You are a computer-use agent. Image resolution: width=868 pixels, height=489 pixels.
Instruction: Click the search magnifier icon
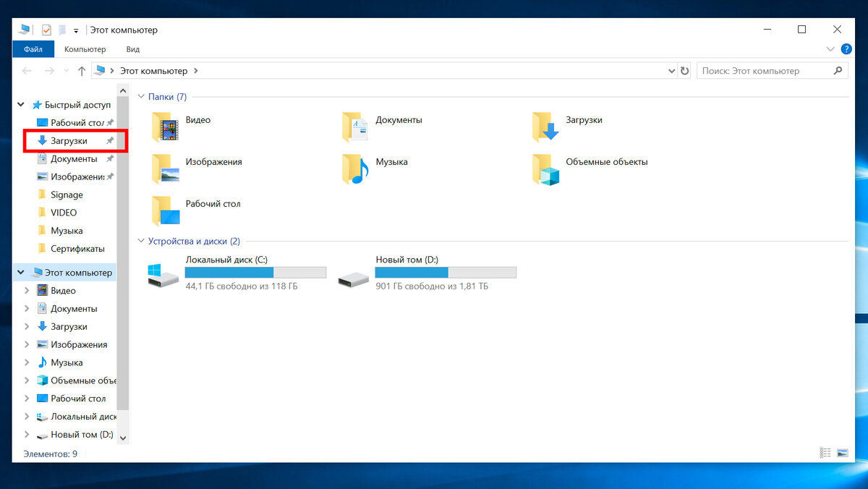(838, 71)
